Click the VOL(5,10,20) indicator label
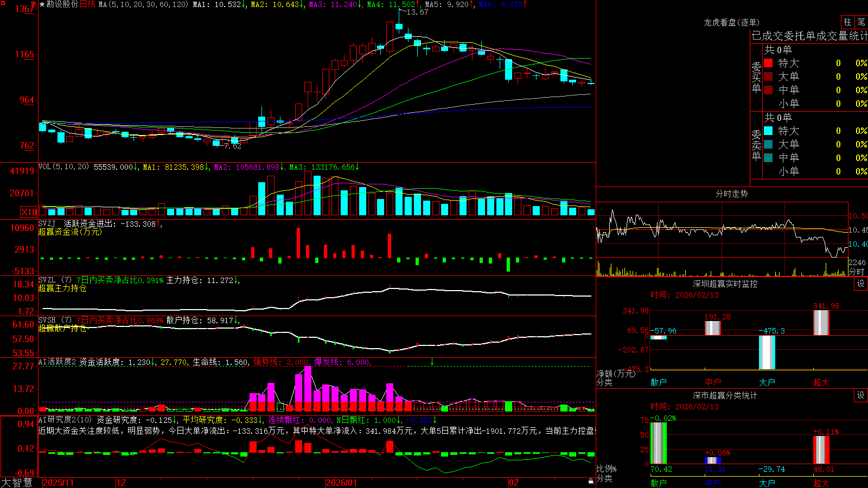 [x=63, y=167]
